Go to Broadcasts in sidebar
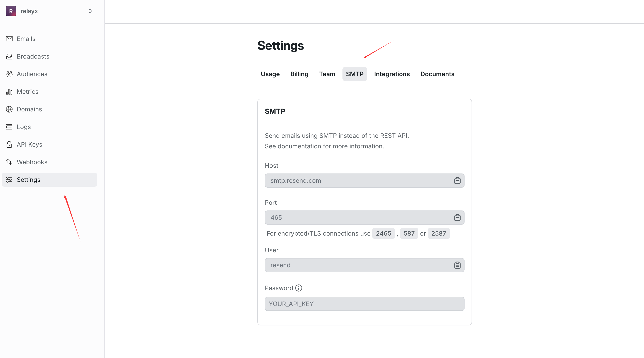 point(33,56)
